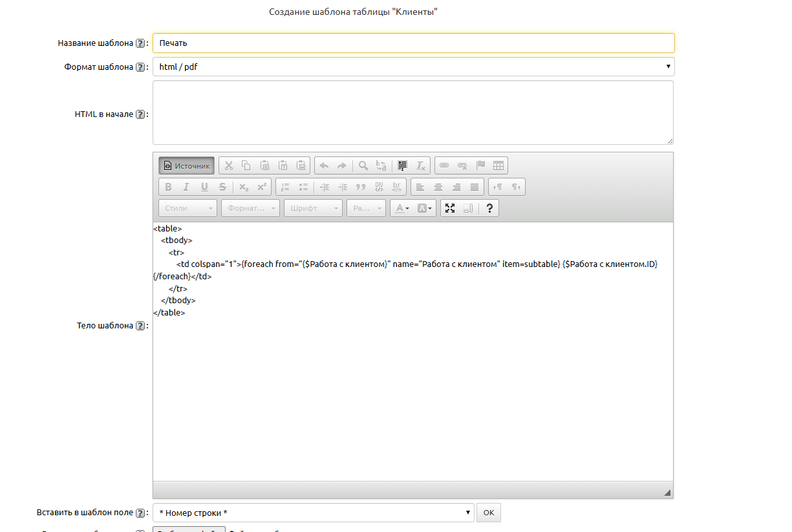The width and height of the screenshot is (792, 532).
Task: Toggle Italic formatting button
Action: [x=186, y=187]
